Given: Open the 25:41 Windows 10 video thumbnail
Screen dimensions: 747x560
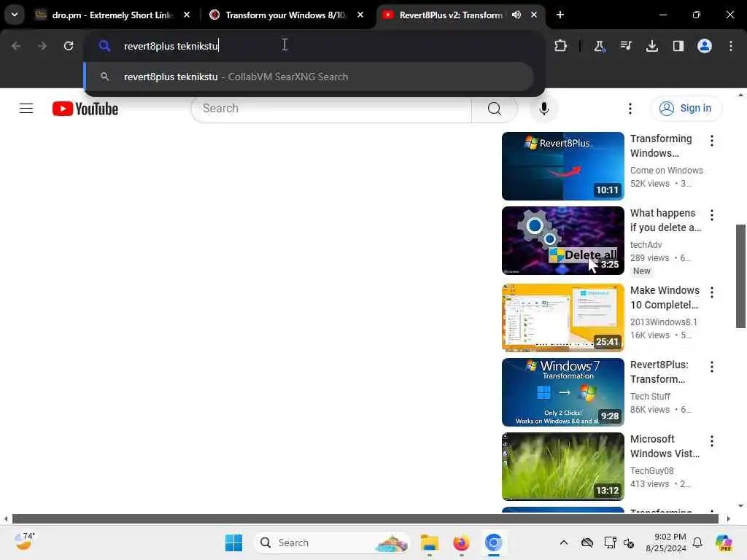Looking at the screenshot, I should pyautogui.click(x=562, y=318).
